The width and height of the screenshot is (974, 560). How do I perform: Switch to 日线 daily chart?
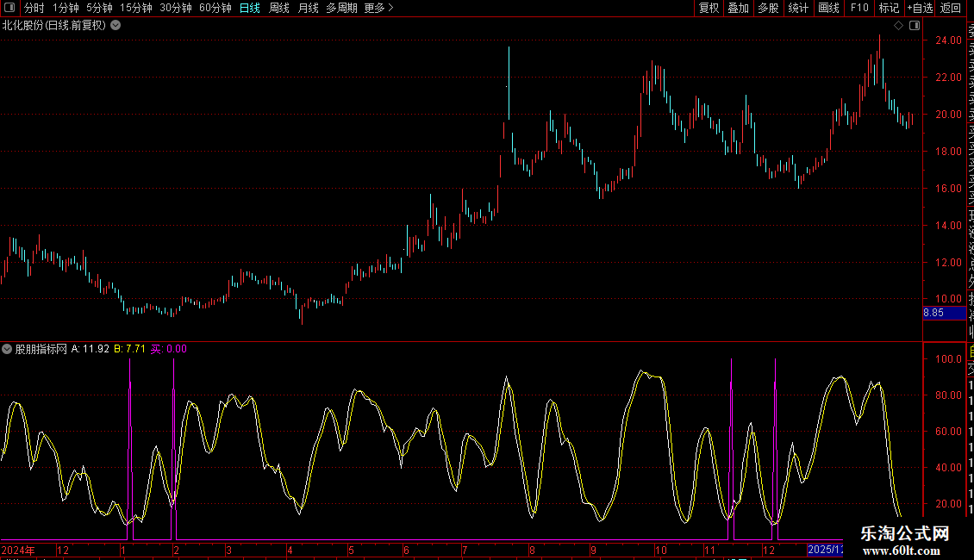[x=250, y=8]
